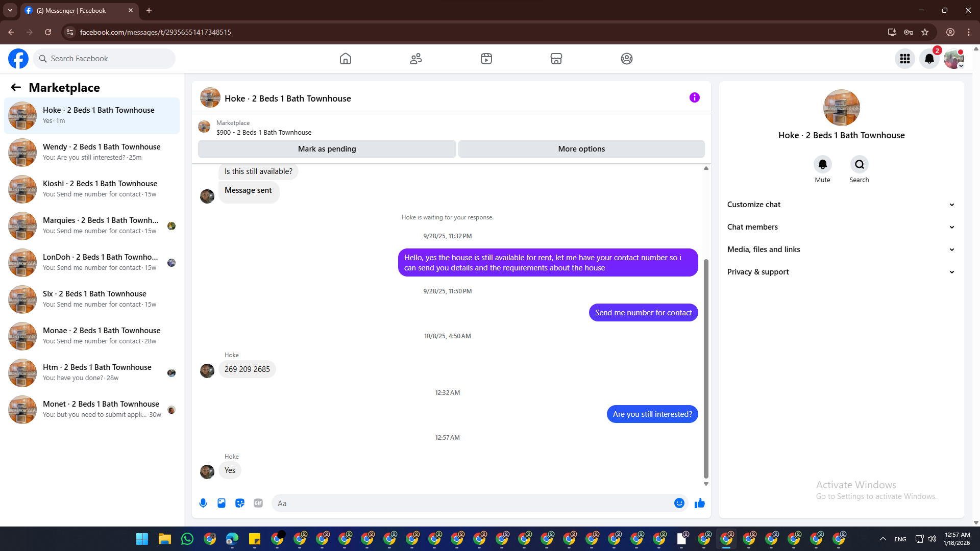Expand Media, files and links section
This screenshot has width=980, height=551.
[x=841, y=249]
